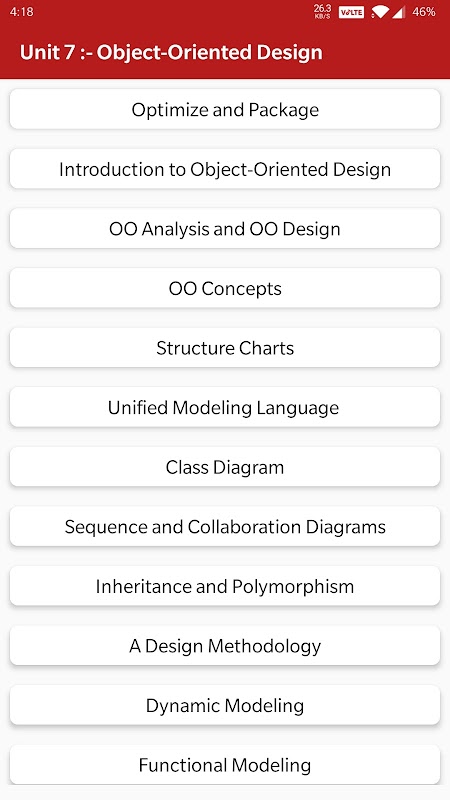The width and height of the screenshot is (450, 800).
Task: Select OO Analysis and OO Design
Action: tap(225, 229)
